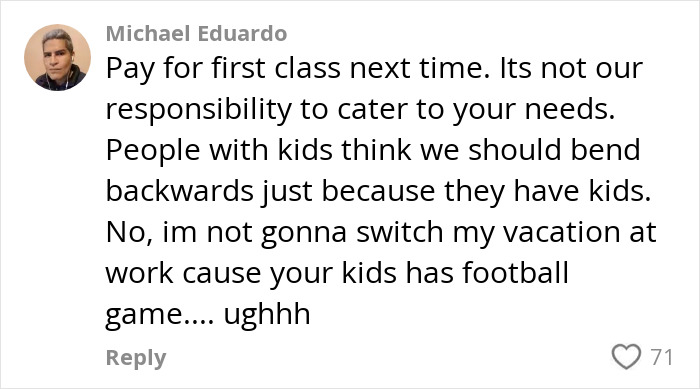Click the line starting 'People with kids think'
This screenshot has width=700, height=389.
tap(373, 150)
